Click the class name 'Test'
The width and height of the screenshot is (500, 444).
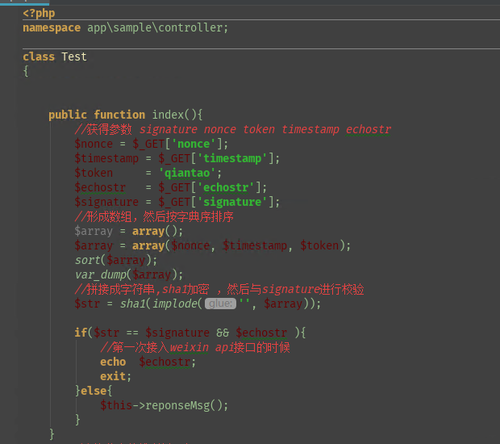(74, 57)
